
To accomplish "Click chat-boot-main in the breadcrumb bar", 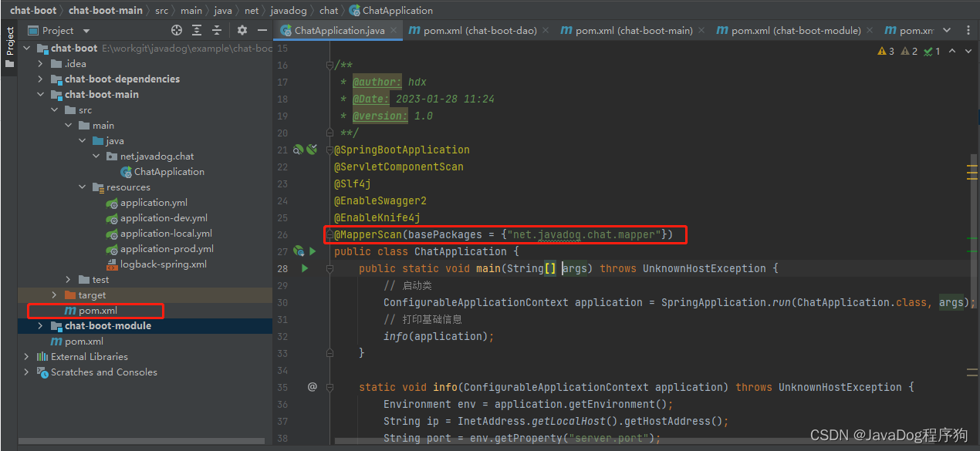I will tap(105, 11).
